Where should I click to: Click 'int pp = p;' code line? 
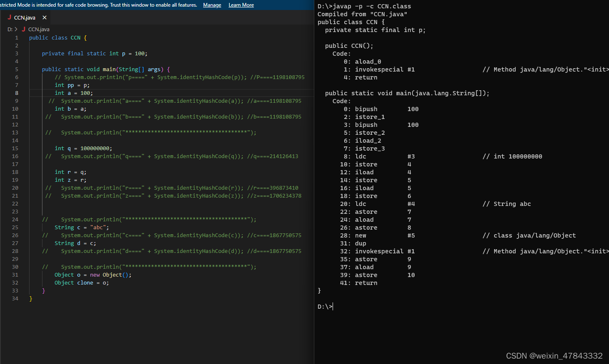[72, 85]
